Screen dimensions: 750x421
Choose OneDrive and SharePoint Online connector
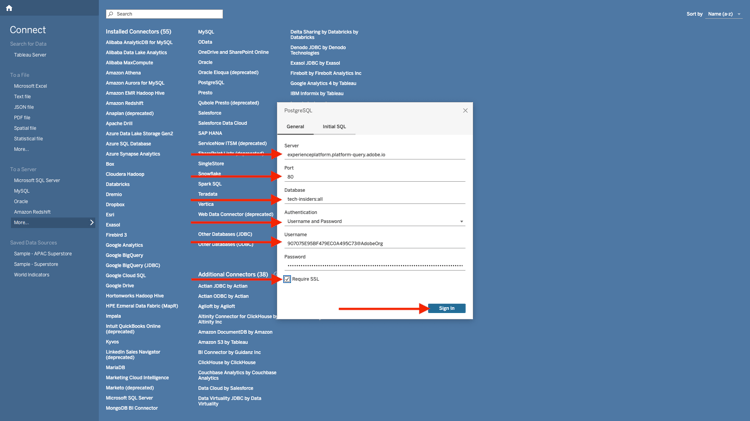(233, 52)
